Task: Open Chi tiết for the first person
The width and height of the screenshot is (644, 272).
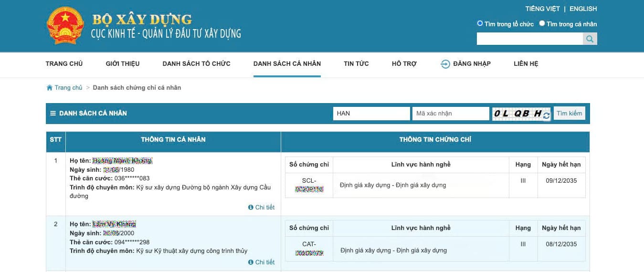Action: pyautogui.click(x=262, y=208)
